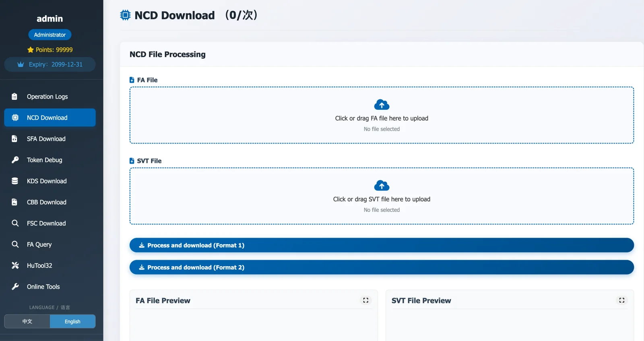The width and height of the screenshot is (644, 341).
Task: Expand the FA File Preview to fullscreen
Action: (365, 300)
